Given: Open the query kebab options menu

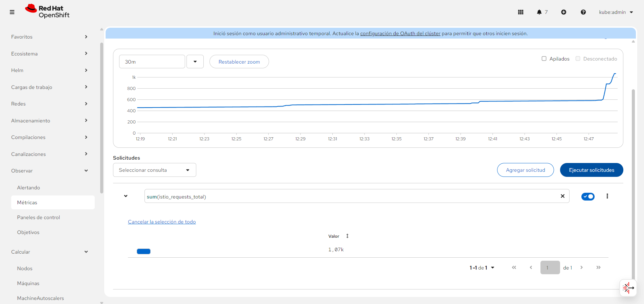Looking at the screenshot, I should coord(607,196).
